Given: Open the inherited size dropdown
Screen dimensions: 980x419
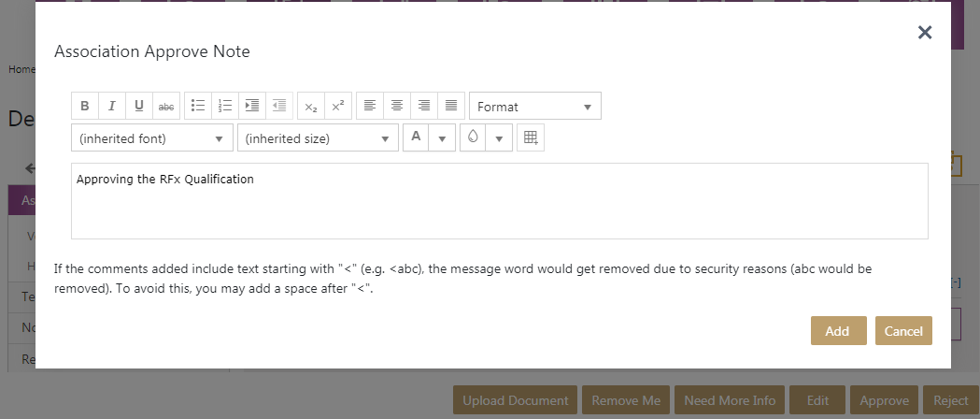Looking at the screenshot, I should click(x=318, y=138).
